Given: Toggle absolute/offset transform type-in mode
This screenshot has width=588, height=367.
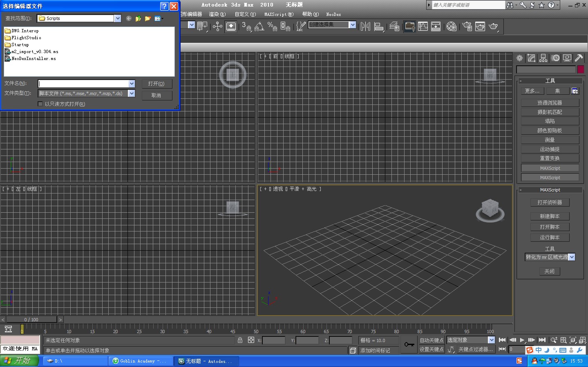Looking at the screenshot, I should point(251,340).
